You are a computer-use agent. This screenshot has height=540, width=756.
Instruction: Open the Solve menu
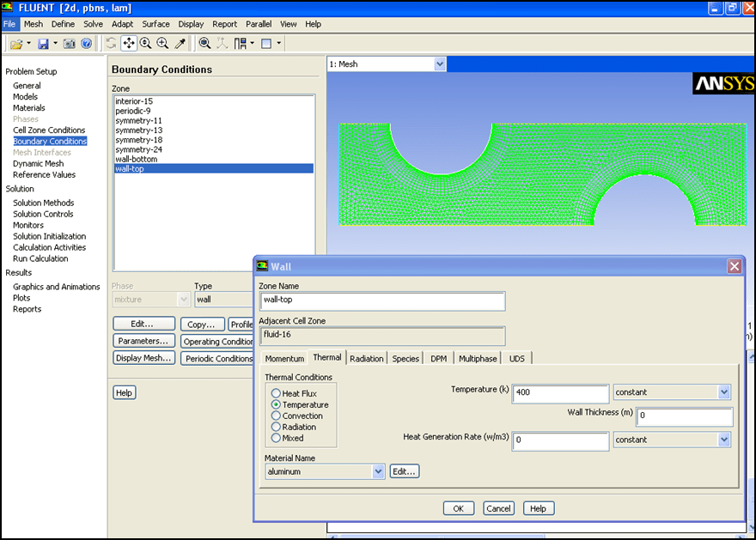click(93, 24)
